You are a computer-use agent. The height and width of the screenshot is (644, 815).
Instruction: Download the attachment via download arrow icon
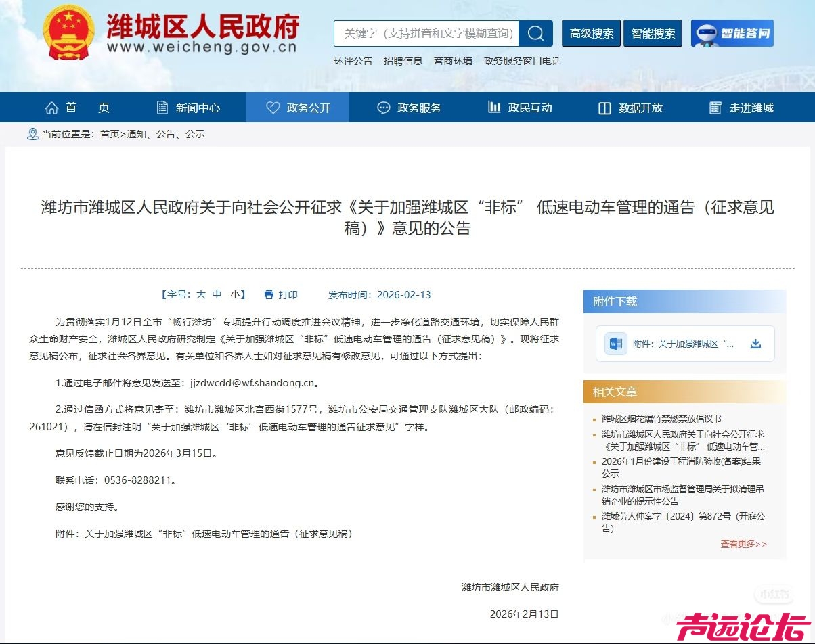tap(755, 344)
